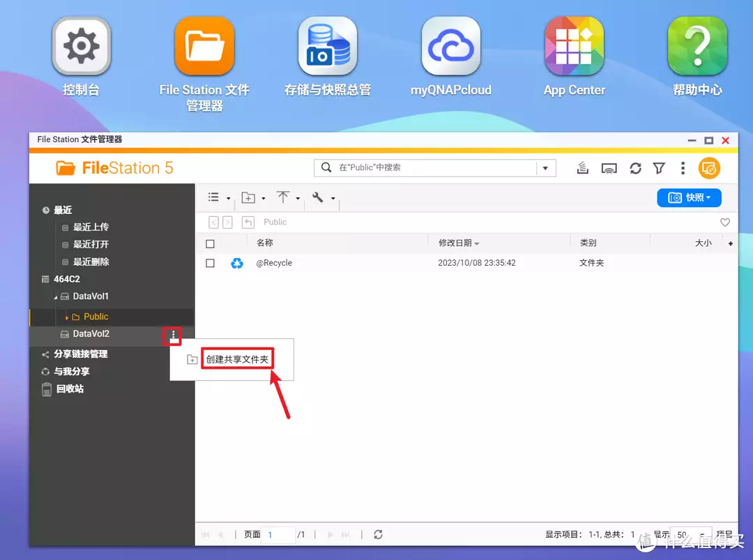Open 最近上传 in the sidebar
Image resolution: width=753 pixels, height=560 pixels.
tap(91, 227)
